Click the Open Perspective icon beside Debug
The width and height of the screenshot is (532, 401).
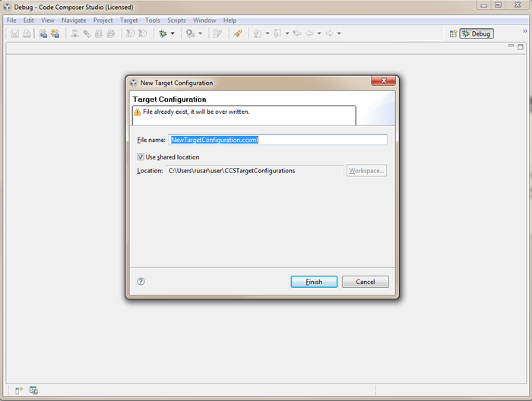point(453,33)
